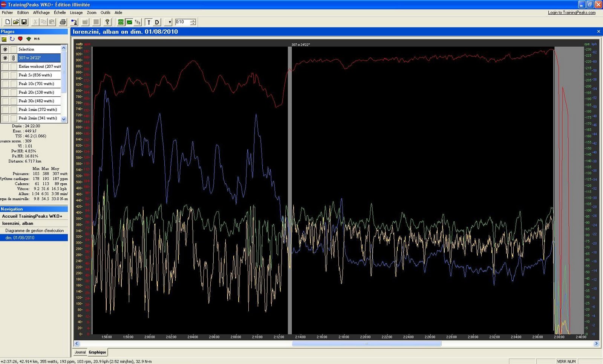
Task: Click the scissors Cut icon
Action: (x=35, y=22)
